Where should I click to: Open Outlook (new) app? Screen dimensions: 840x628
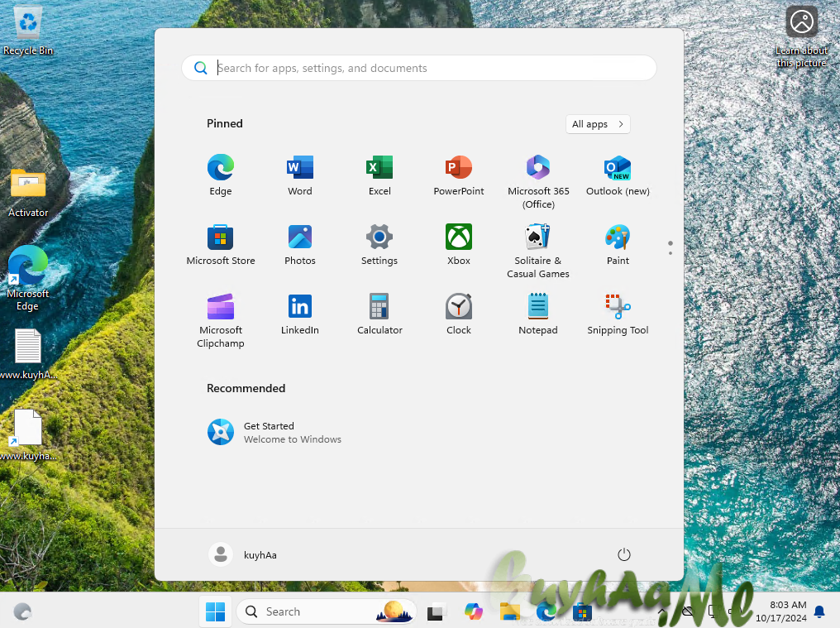618,175
